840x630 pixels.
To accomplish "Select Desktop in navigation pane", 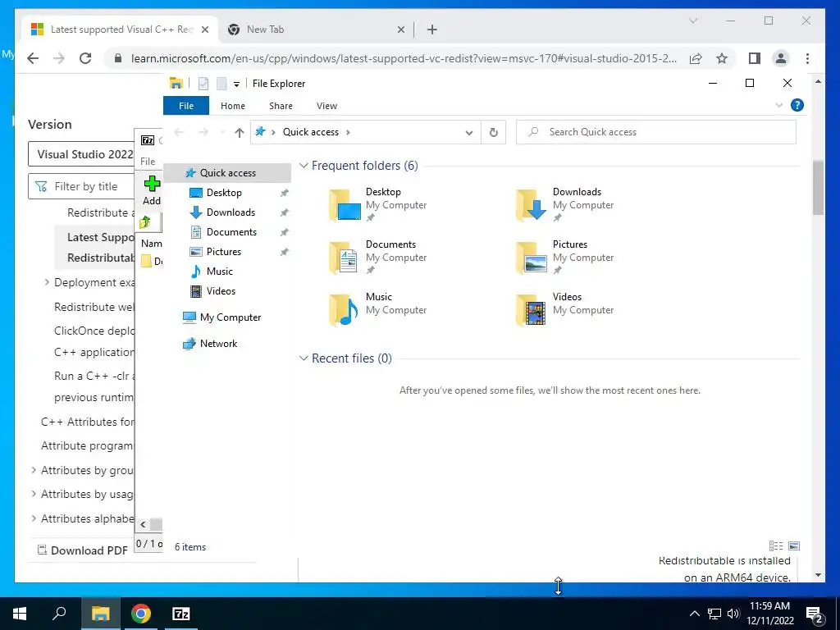I will 224,193.
